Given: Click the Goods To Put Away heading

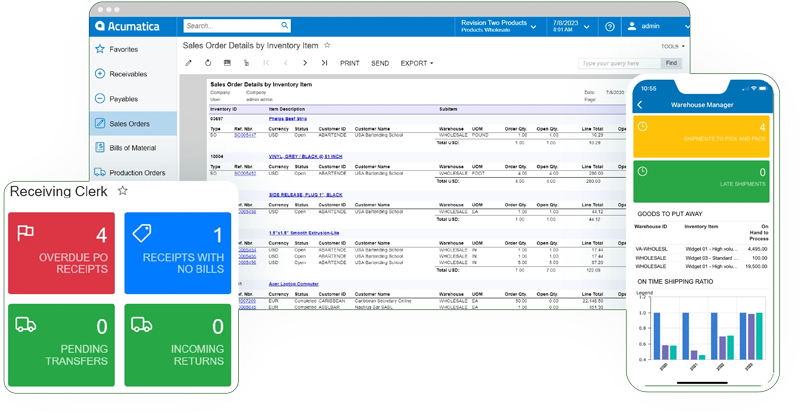Looking at the screenshot, I should point(670,214).
